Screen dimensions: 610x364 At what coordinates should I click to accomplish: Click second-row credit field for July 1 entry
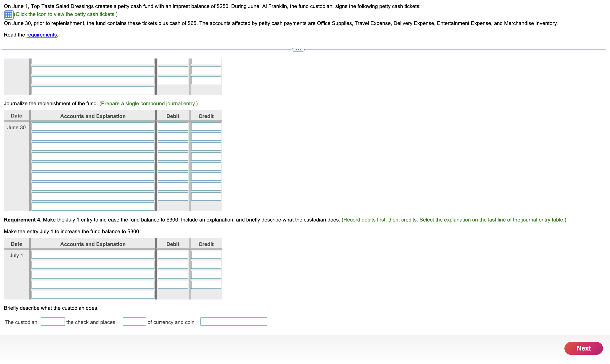point(206,265)
